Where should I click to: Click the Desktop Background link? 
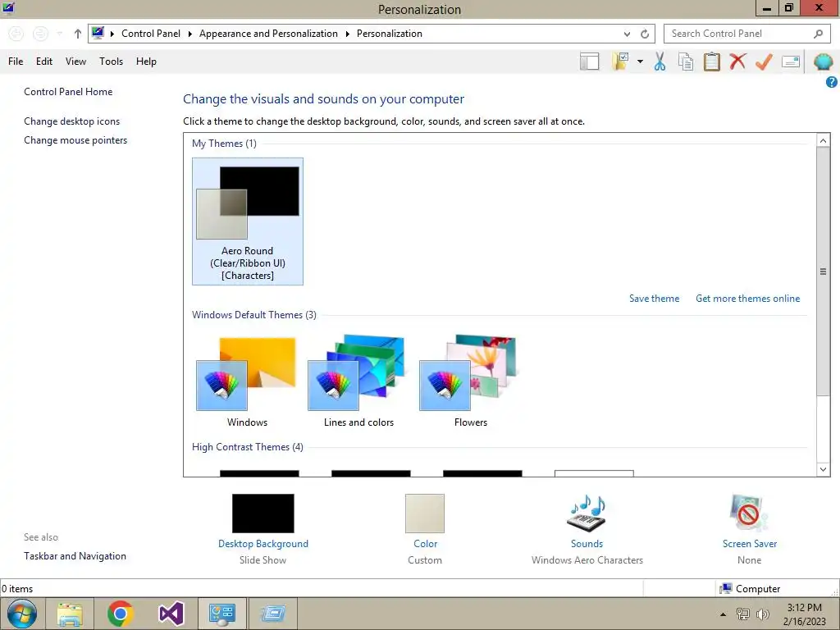pos(263,544)
